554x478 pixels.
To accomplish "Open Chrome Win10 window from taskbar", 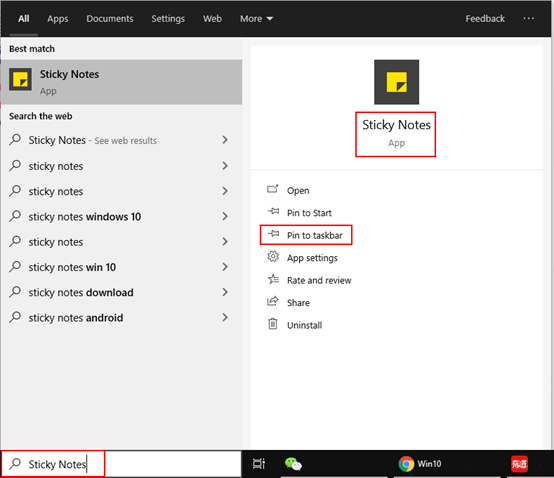I will [x=420, y=464].
